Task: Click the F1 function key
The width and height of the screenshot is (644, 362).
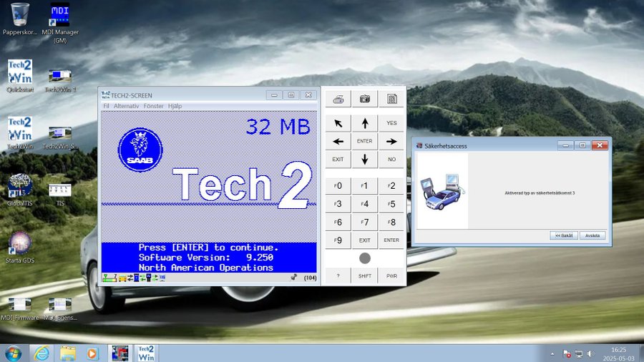Action: tap(365, 186)
